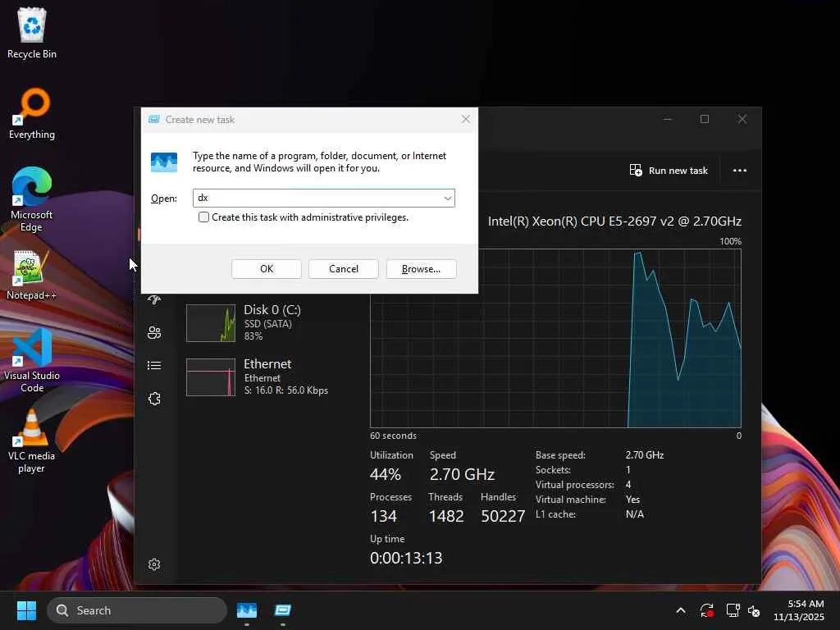Click the Threads count 1482
The image size is (840, 630).
[445, 516]
